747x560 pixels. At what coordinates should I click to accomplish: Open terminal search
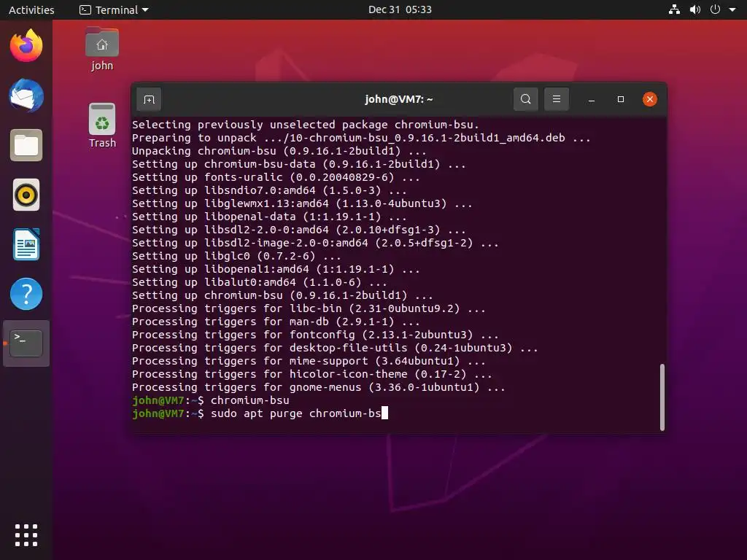[x=525, y=99]
